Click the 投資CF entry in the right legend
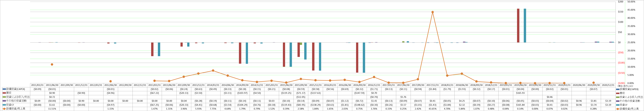 pyautogui.click(x=623, y=105)
